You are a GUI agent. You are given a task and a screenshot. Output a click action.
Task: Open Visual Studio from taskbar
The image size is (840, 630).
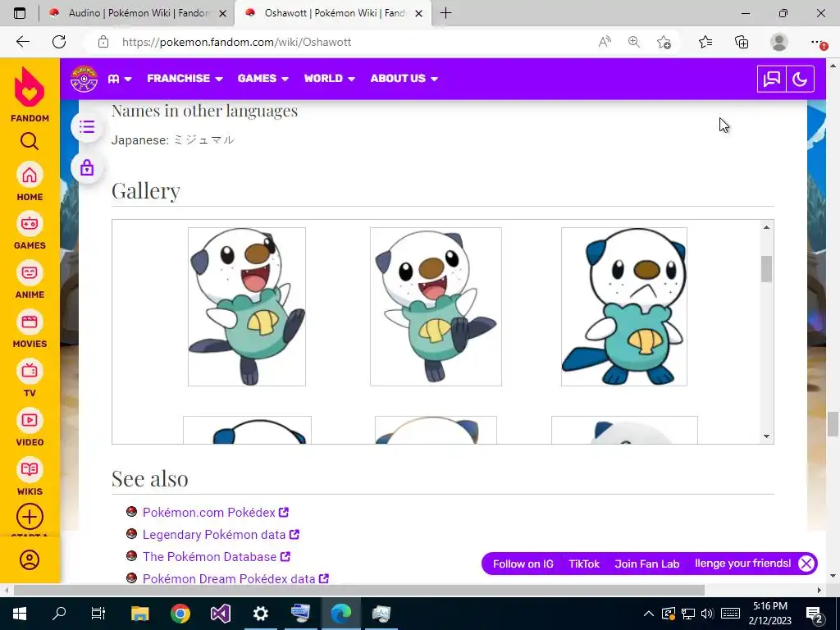click(x=220, y=614)
